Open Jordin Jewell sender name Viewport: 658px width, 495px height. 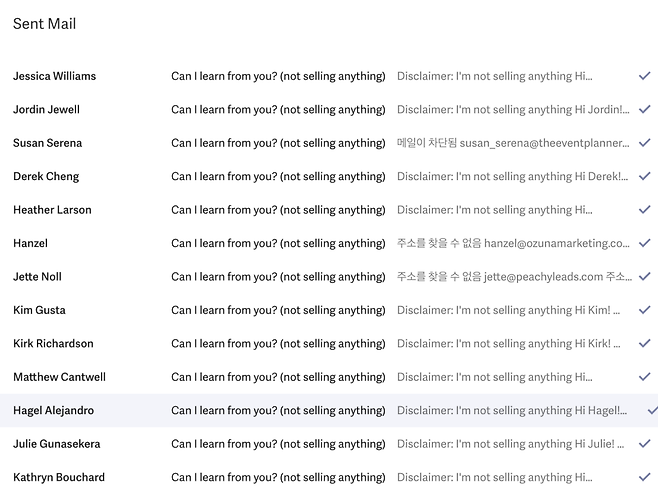point(46,109)
